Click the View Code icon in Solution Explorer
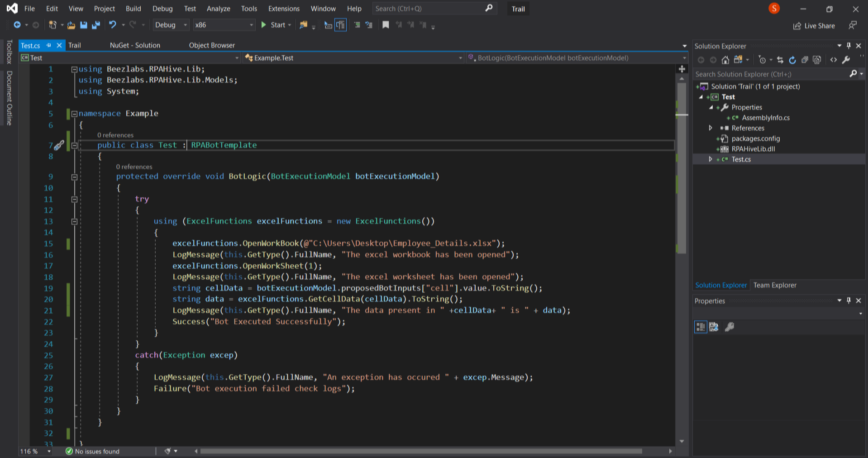 pos(834,60)
